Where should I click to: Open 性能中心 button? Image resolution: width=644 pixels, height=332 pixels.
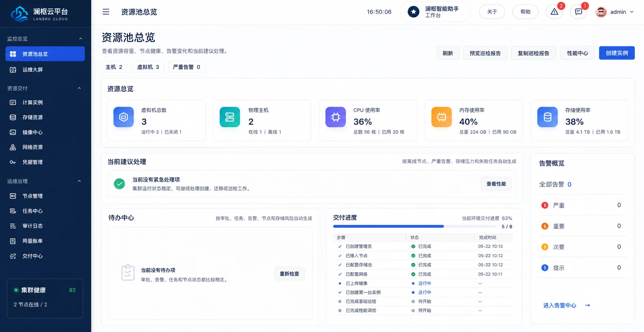[x=577, y=53]
